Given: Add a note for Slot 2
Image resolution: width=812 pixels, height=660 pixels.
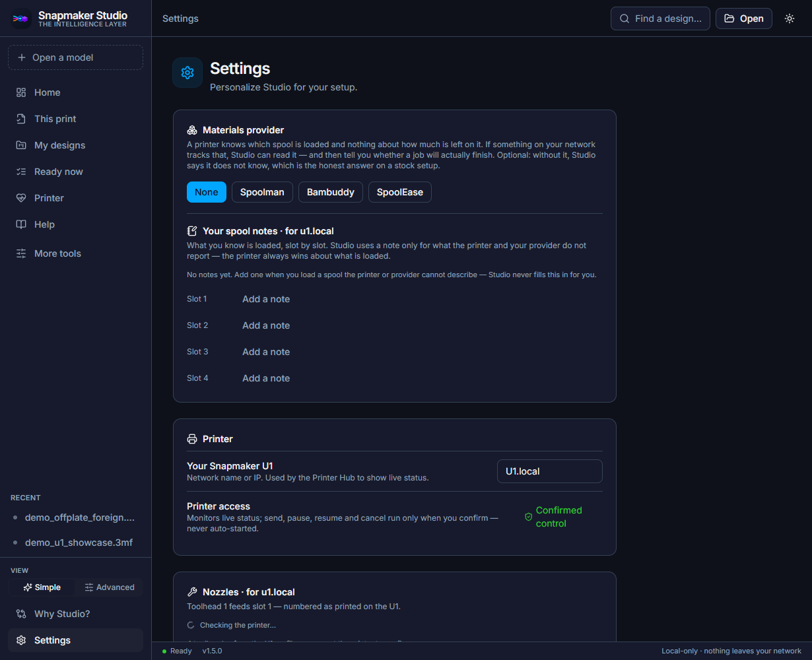Looking at the screenshot, I should click(266, 325).
